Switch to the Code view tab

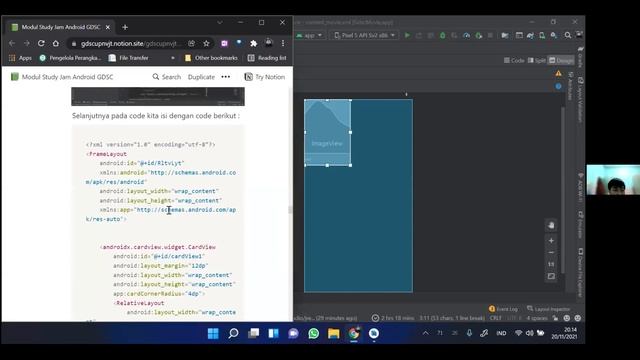coord(514,60)
